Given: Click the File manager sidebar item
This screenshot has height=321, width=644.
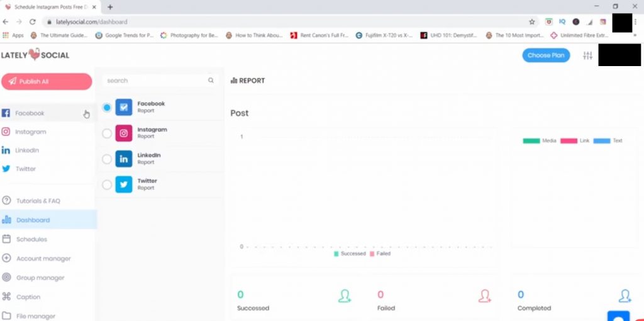Looking at the screenshot, I should (48, 316).
